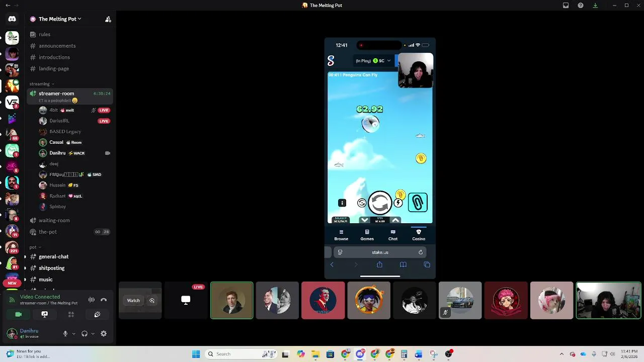Viewport: 644px width, 362px height.
Task: Click the connection signal icon beside Video Connected
Action: coord(12,300)
